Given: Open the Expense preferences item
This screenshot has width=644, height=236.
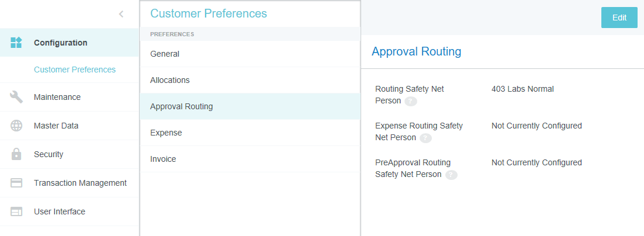Looking at the screenshot, I should click(166, 133).
